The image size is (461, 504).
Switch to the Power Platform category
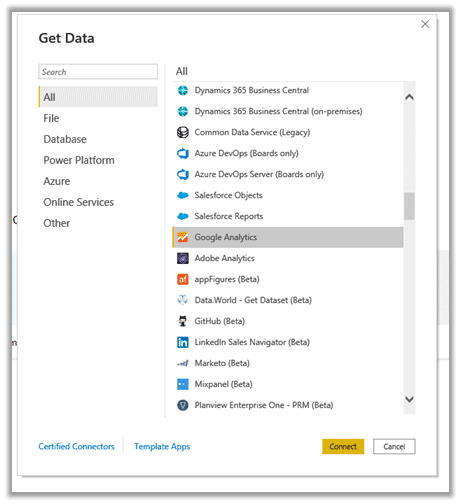coord(79,160)
